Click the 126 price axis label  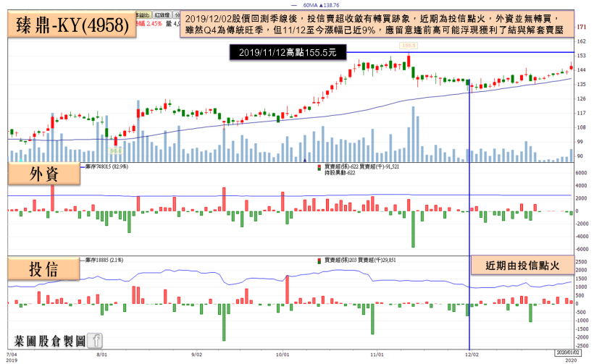(582, 98)
